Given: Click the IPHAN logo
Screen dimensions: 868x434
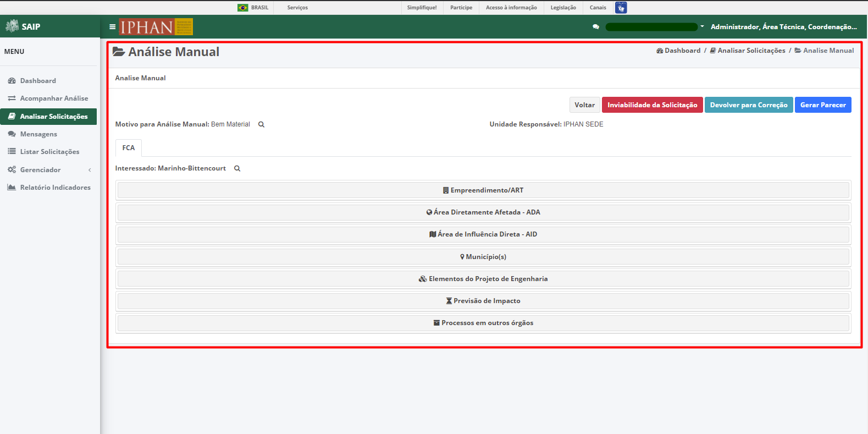Looking at the screenshot, I should click(156, 27).
